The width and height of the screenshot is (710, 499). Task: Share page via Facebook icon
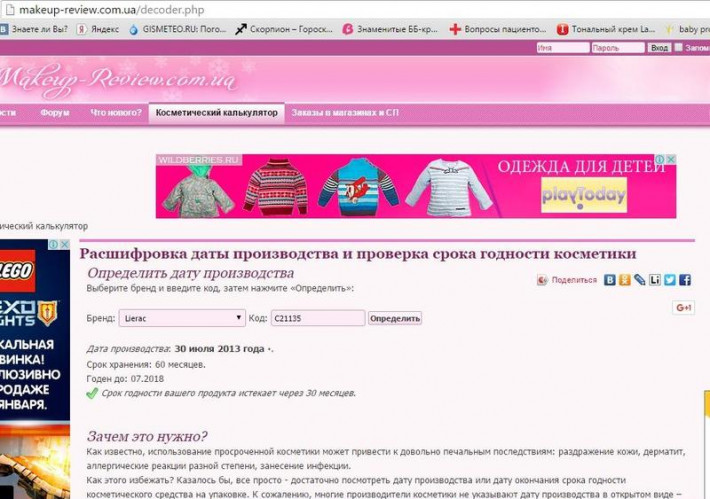coord(685,280)
